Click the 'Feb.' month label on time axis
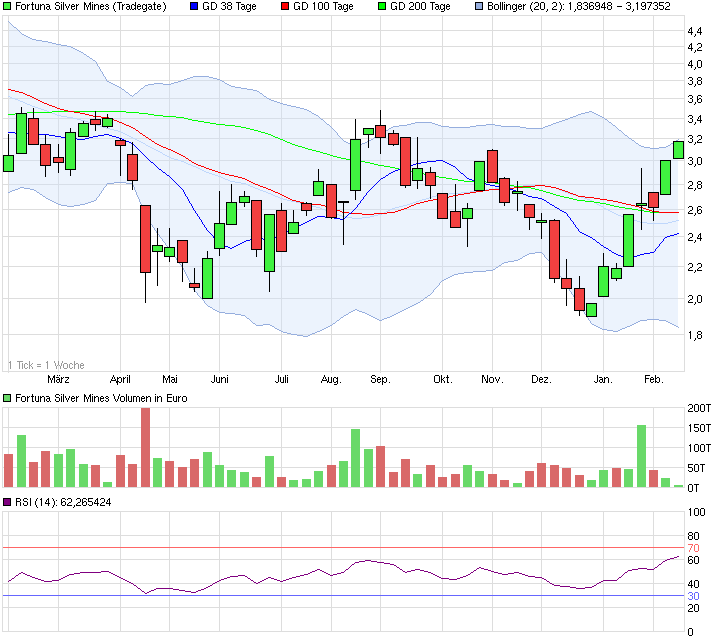726x640 pixels. point(653,380)
